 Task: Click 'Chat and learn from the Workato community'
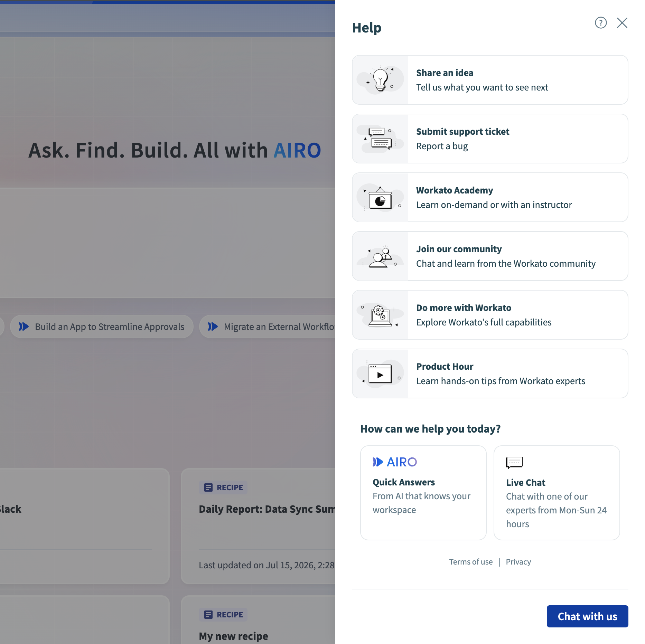[506, 264]
